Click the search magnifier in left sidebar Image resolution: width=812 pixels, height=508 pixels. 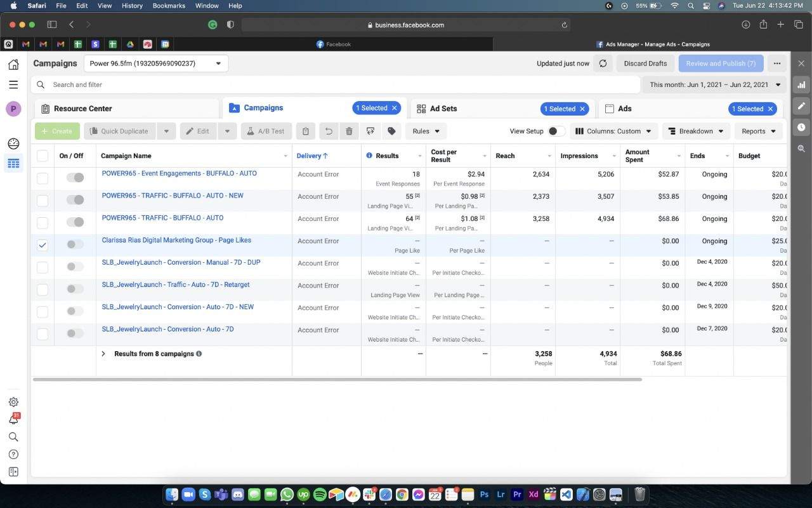[x=13, y=437]
